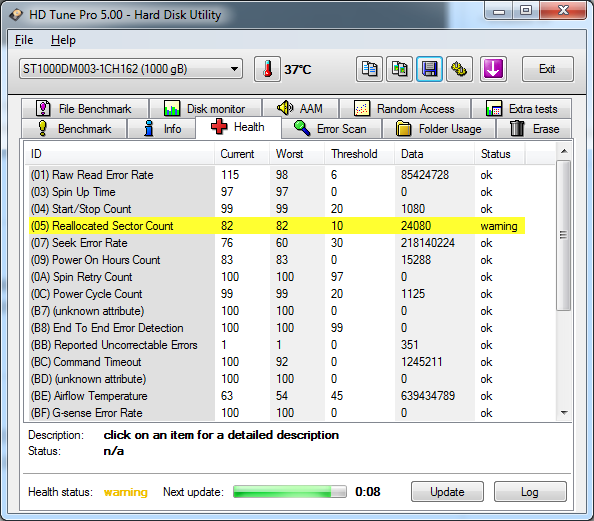Open the Erase tab
Screen dimensions: 594x521
click(x=534, y=129)
